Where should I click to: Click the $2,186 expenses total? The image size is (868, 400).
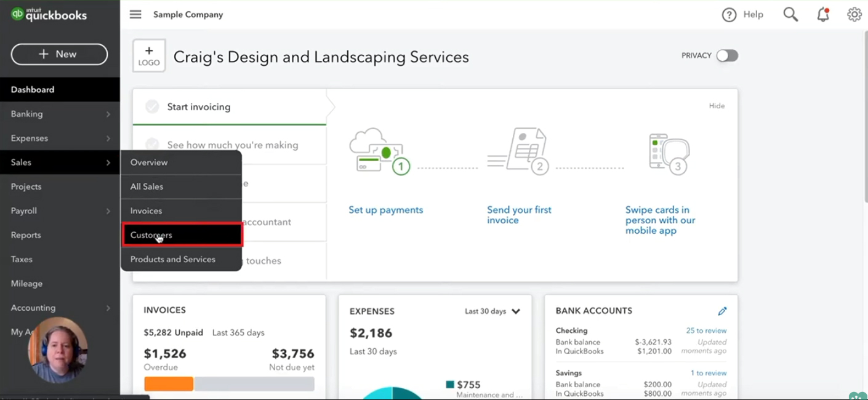pos(371,333)
